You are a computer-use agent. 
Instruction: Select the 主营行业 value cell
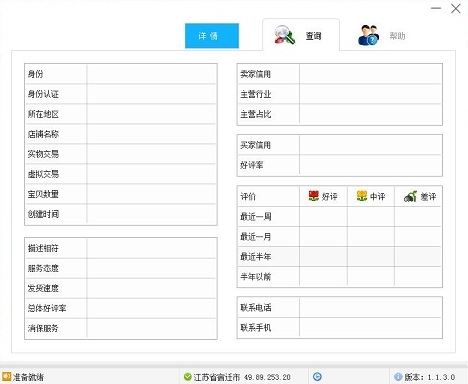click(370, 94)
